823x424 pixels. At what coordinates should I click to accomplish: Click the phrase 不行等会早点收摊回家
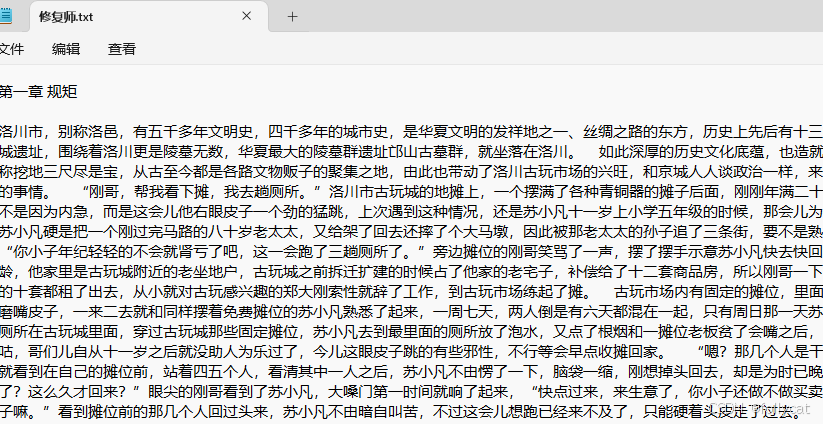583,352
